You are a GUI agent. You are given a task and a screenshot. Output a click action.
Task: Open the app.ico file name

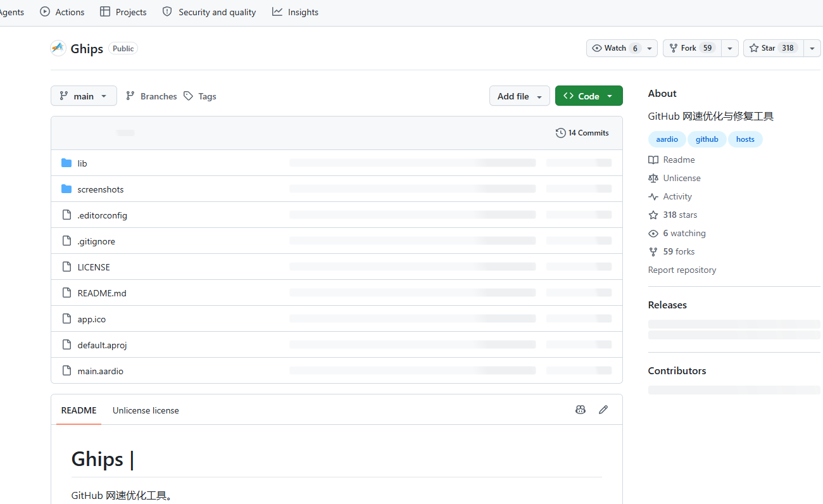tap(92, 319)
